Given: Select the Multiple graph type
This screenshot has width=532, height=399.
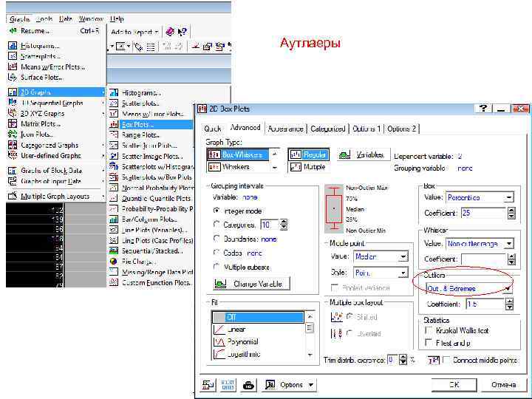Looking at the screenshot, I should click(x=309, y=167).
